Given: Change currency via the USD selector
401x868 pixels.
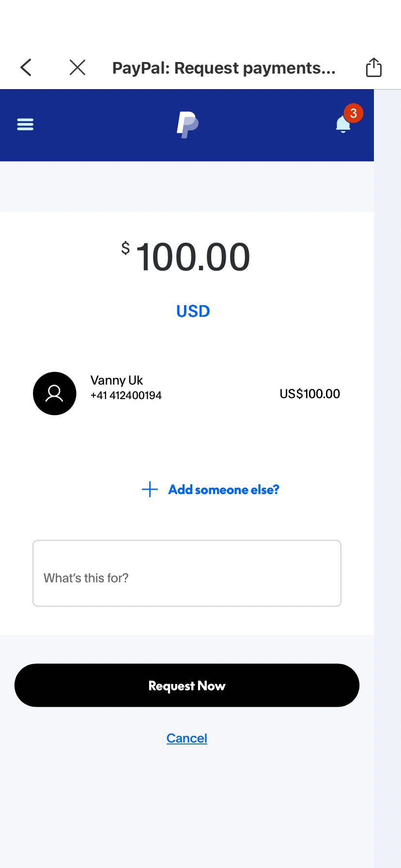Looking at the screenshot, I should (x=193, y=311).
